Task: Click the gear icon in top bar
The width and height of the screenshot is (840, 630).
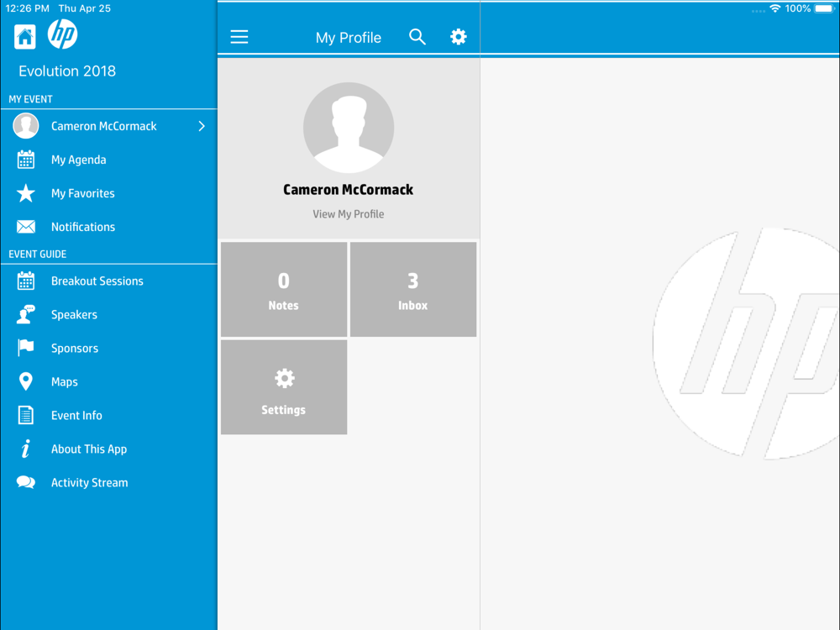Action: [458, 37]
